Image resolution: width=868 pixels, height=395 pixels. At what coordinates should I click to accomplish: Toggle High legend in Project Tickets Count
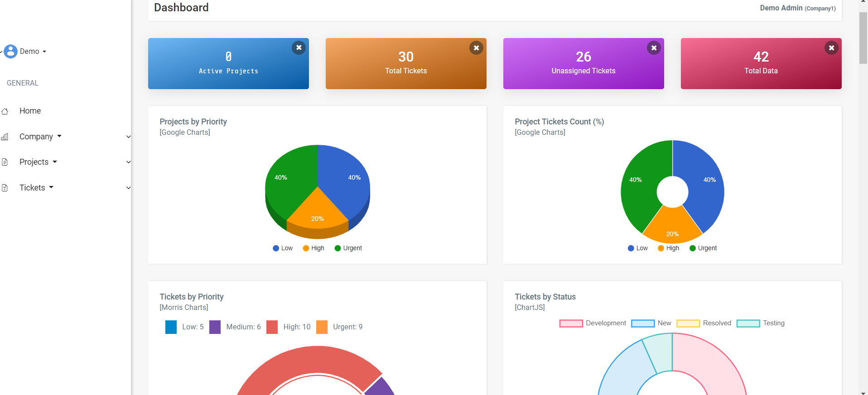(669, 248)
